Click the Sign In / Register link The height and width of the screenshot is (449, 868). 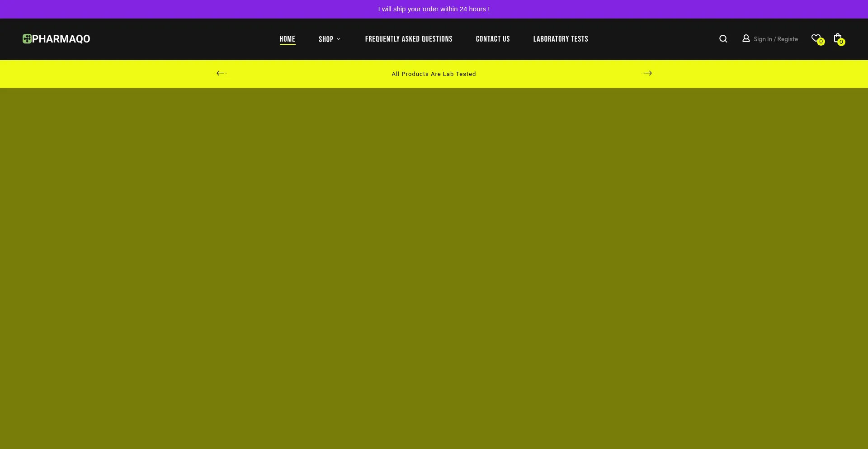[776, 39]
